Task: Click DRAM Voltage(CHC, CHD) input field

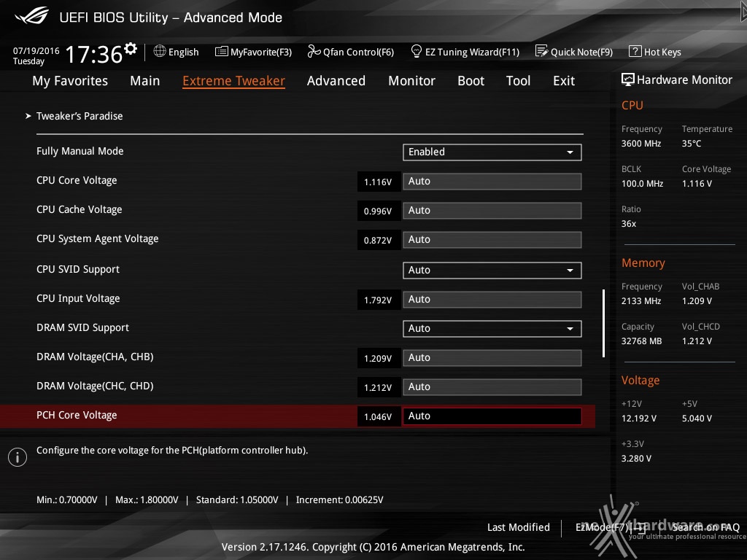Action: point(492,387)
